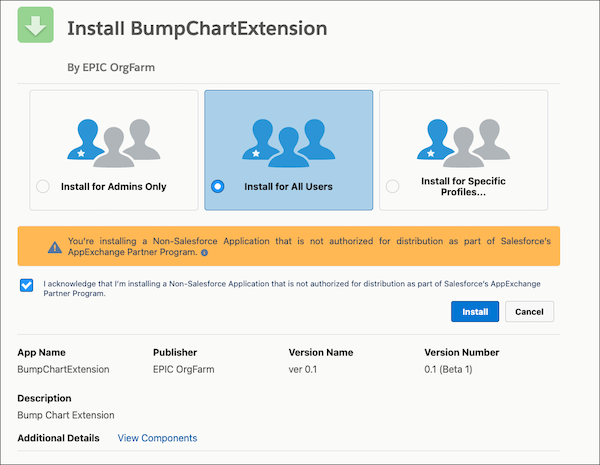Click the ver 0.1 value
This screenshot has width=600, height=465.
click(303, 369)
